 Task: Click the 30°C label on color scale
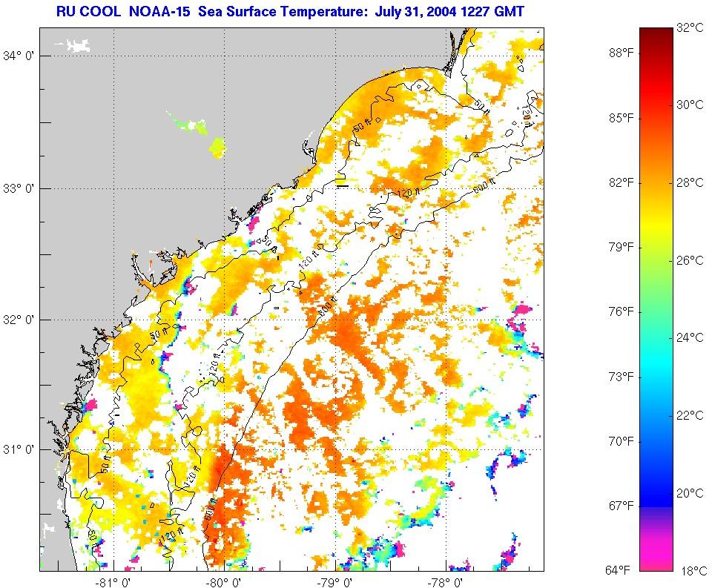coord(690,105)
